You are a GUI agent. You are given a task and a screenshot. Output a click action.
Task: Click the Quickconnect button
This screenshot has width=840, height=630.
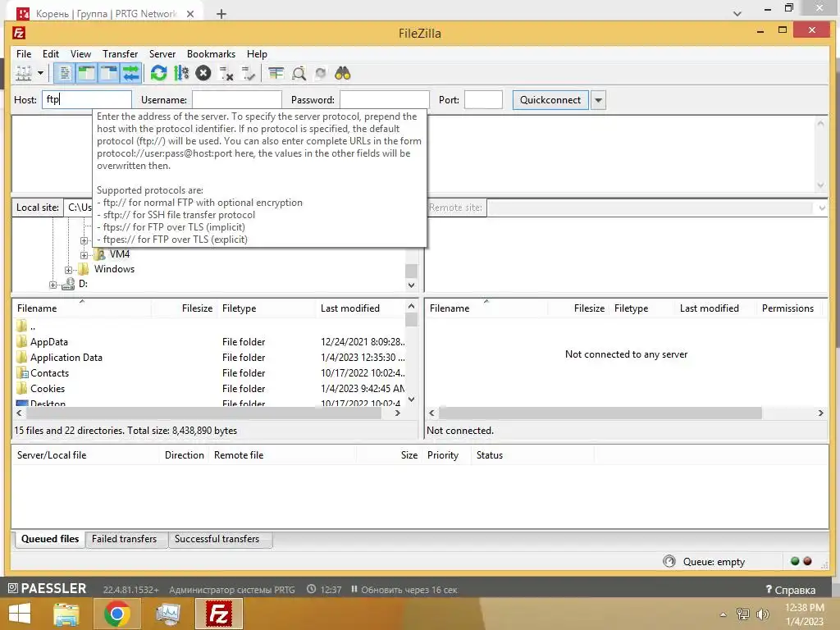coord(550,99)
